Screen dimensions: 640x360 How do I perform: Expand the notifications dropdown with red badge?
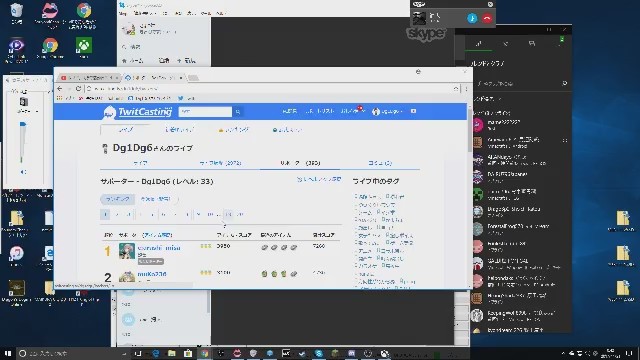353,111
